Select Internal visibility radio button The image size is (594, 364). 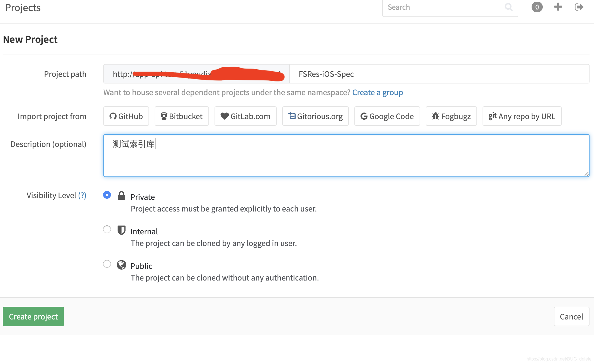107,229
